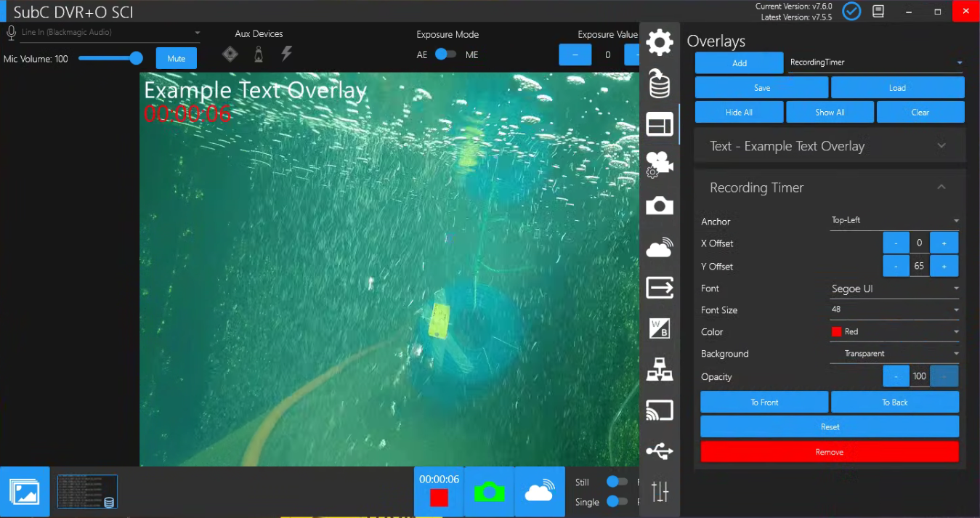Open the network topology icon
Image resolution: width=980 pixels, height=518 pixels.
coord(659,370)
